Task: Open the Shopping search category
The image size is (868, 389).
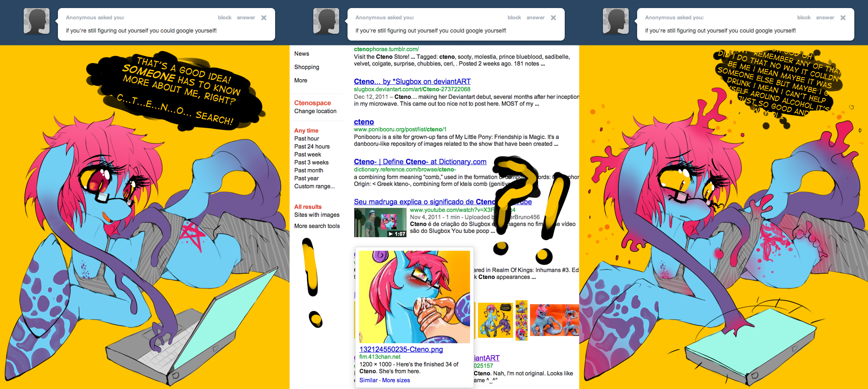Action: (306, 67)
